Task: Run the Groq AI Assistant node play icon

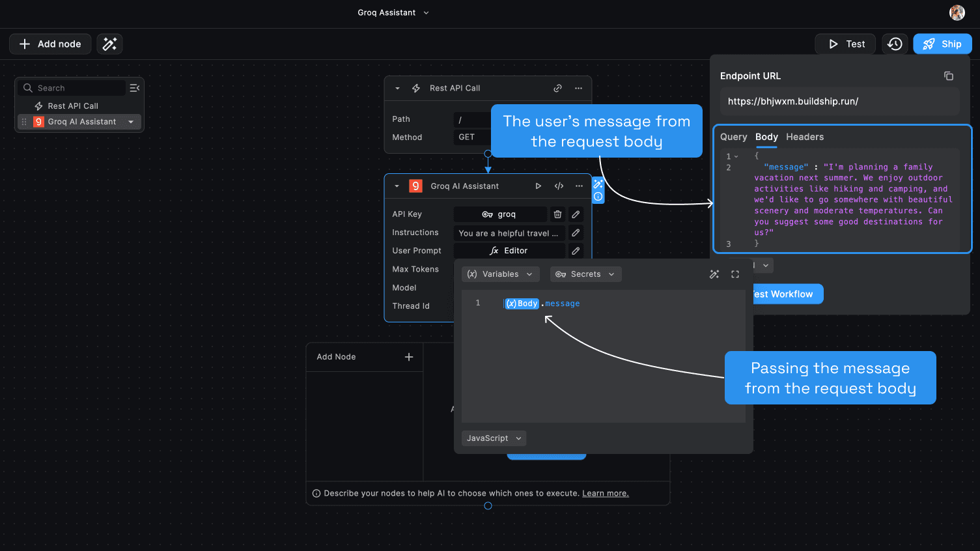Action: tap(538, 186)
